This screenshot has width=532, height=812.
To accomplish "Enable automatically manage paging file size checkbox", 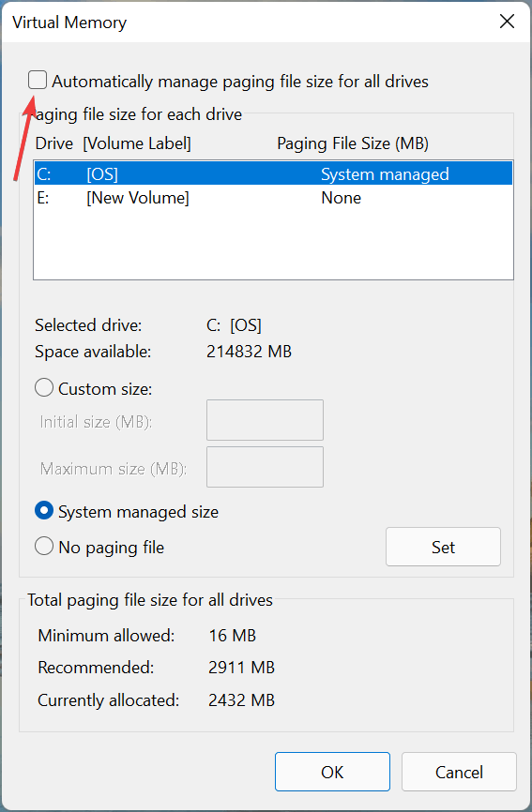I will coord(38,81).
